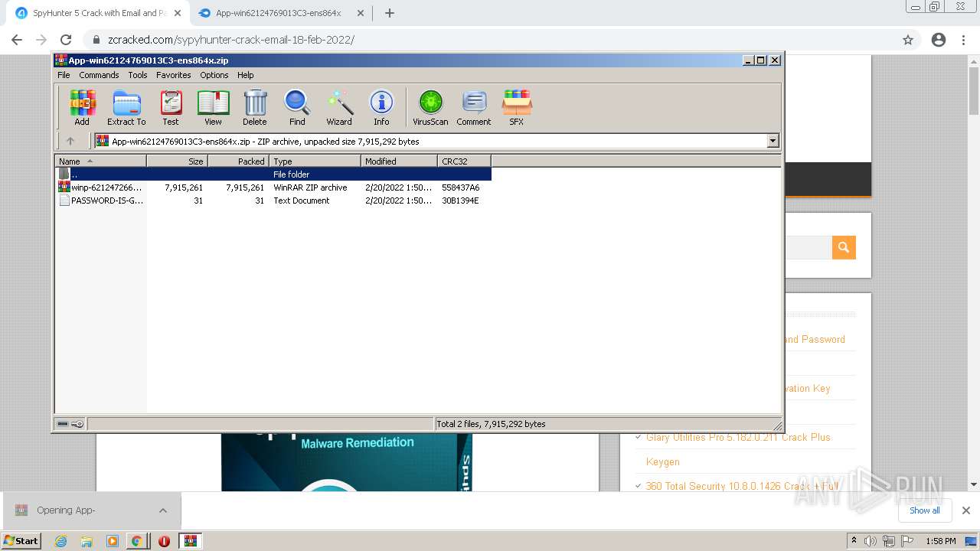Close the App-win62124769013C3 browser tab
980x551 pixels.
tap(361, 13)
